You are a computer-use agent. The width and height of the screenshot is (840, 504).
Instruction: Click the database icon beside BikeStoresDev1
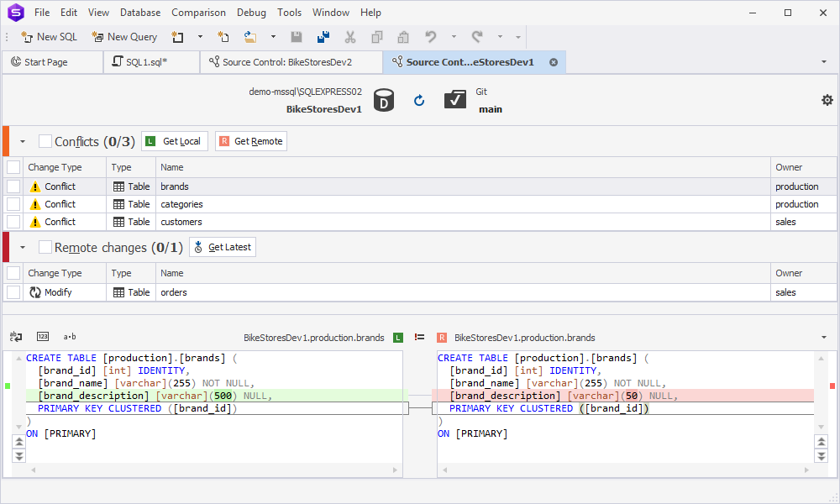coord(384,100)
